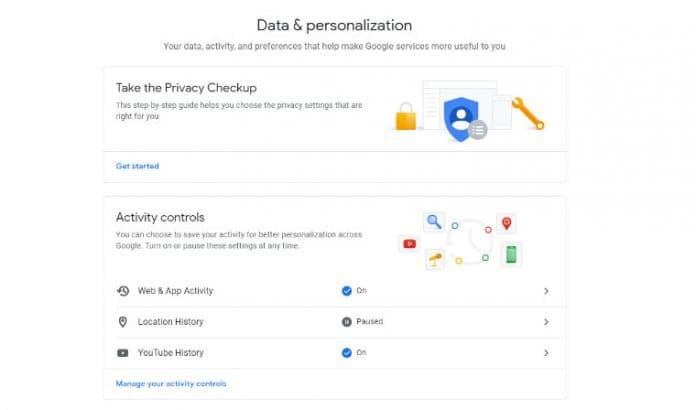Toggle the Web & App Activity On checkmark
This screenshot has height=410, width=696.
coord(347,291)
